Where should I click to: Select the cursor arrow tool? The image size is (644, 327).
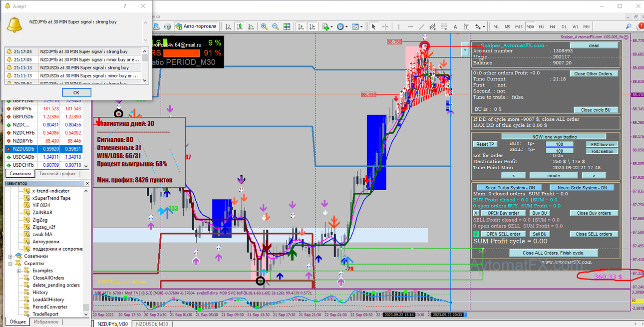pyautogui.click(x=373, y=26)
